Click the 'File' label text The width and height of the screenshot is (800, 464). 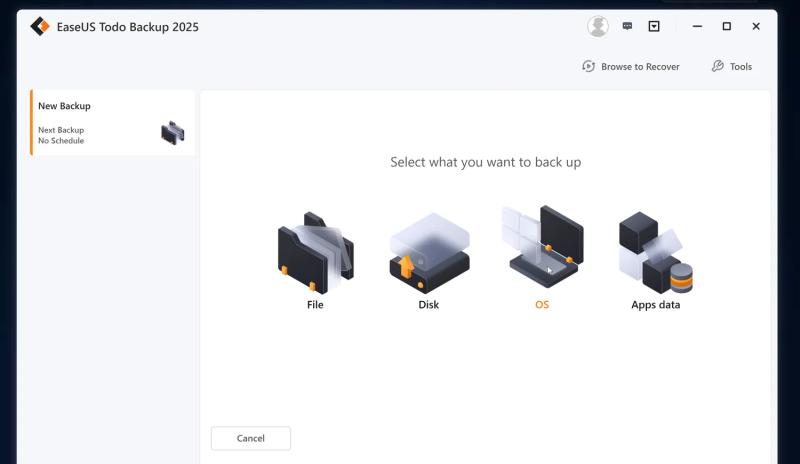(315, 305)
